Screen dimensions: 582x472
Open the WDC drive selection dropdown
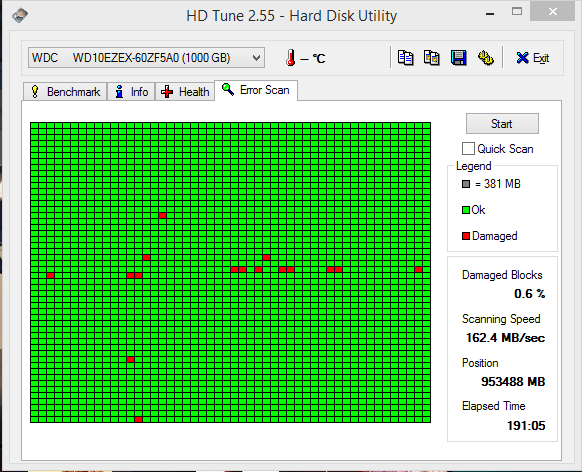click(x=146, y=58)
